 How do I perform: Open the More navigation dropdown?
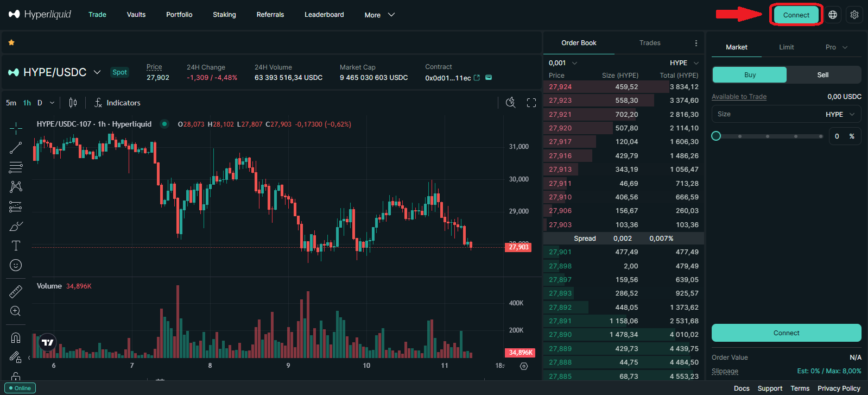coord(379,15)
